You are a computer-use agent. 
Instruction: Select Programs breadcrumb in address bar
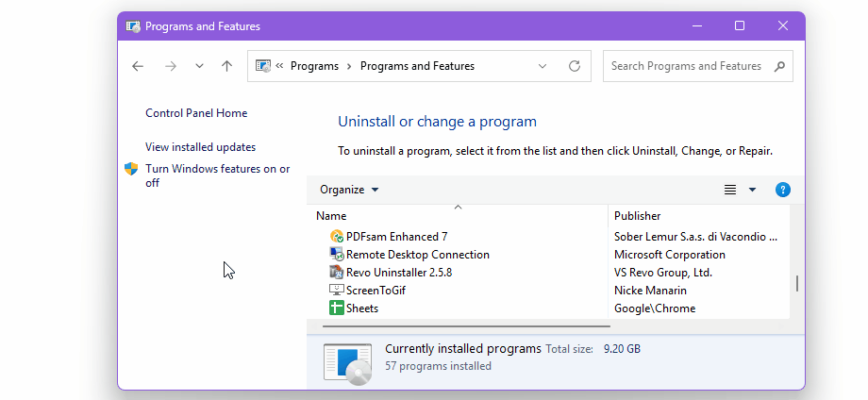click(x=314, y=66)
